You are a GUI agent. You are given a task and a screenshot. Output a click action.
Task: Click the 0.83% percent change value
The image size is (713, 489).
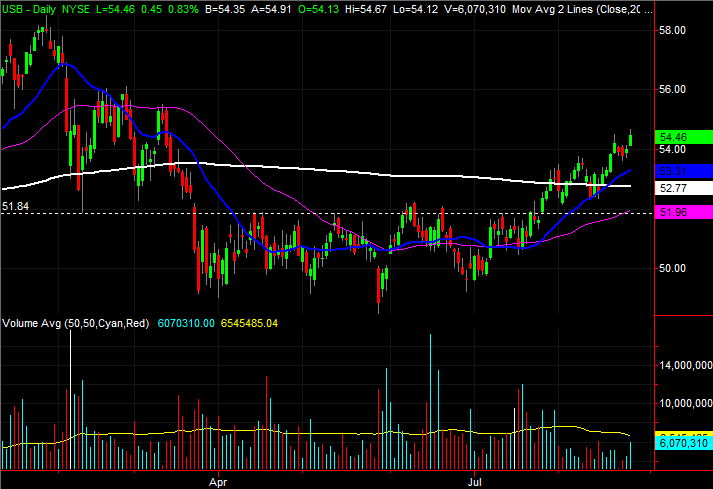coord(183,9)
